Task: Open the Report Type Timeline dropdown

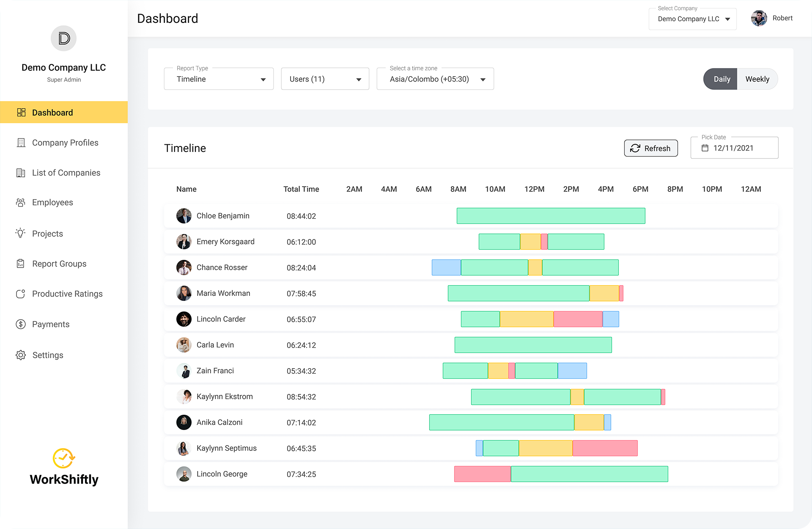Action: [219, 79]
